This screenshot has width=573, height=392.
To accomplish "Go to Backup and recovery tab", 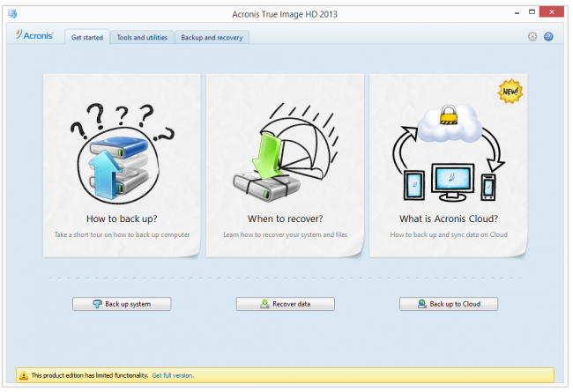I will tap(212, 37).
